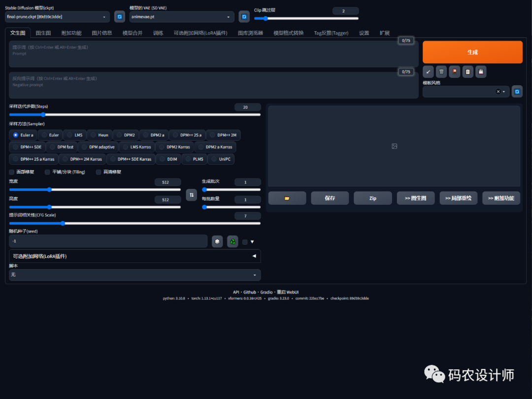Click the trash icon to clear prompts
This screenshot has width=532, height=399.
point(441,72)
